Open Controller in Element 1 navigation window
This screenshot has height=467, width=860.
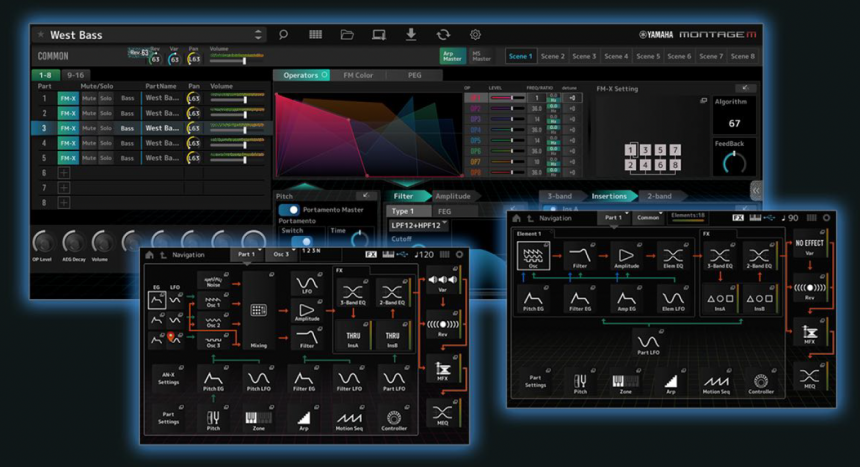coord(761,383)
